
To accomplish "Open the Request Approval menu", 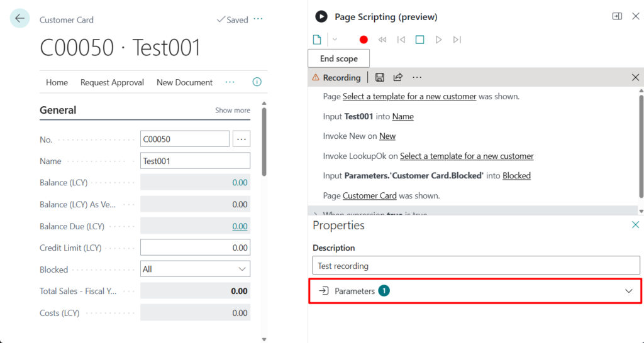I will (x=112, y=82).
